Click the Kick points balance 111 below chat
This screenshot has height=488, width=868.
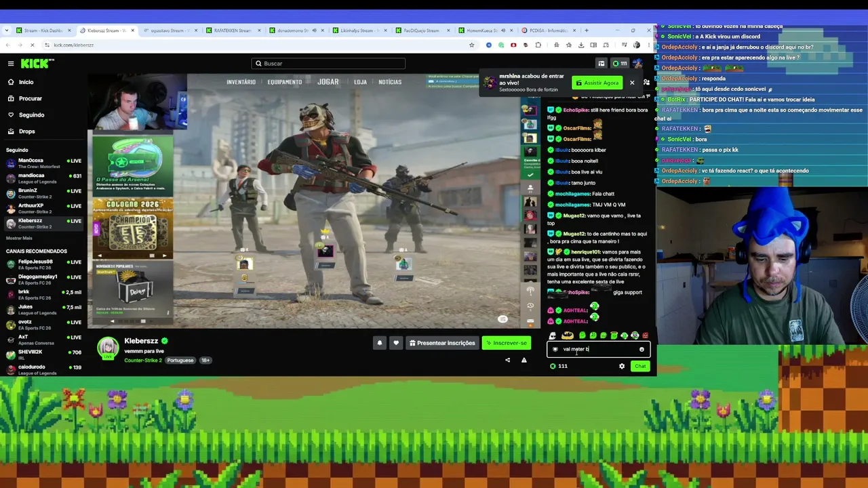559,367
